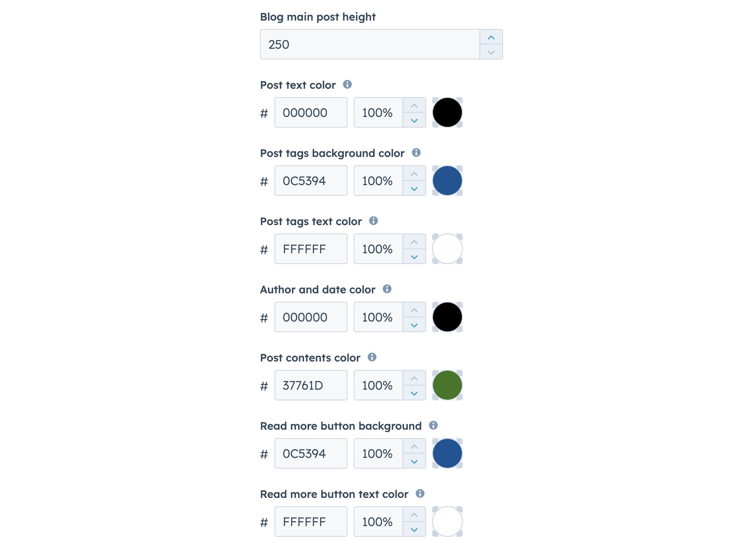Decrease Post tags background color opacity
The width and height of the screenshot is (747, 560).
414,189
